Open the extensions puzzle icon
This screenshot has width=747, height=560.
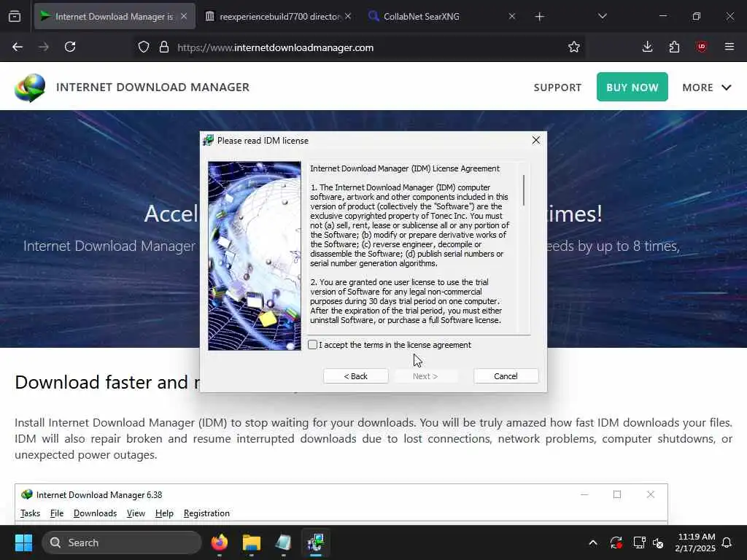tap(674, 47)
